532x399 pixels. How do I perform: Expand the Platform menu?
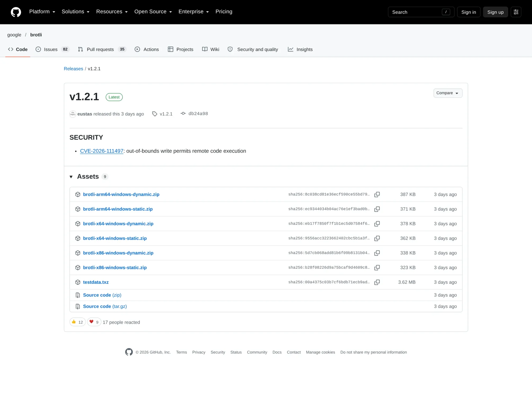[42, 12]
